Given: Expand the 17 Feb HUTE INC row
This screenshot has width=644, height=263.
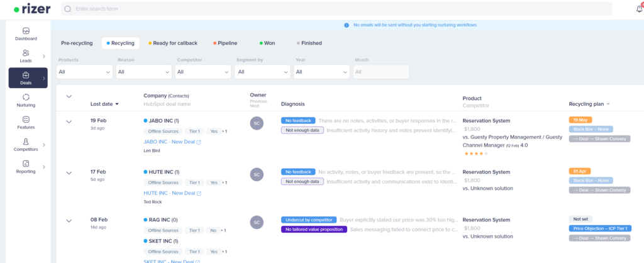Looking at the screenshot, I should 69,172.
